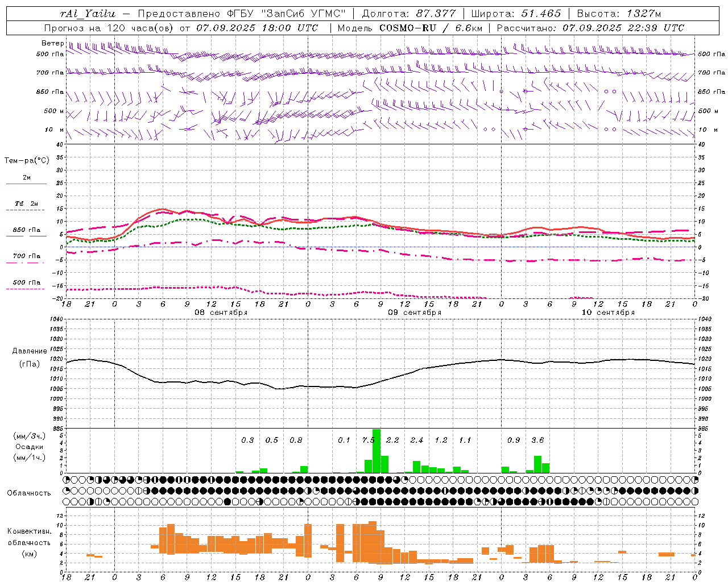728x582 pixels.
Task: Click the '500 гПа' temperature legend entry
Action: coord(27,282)
